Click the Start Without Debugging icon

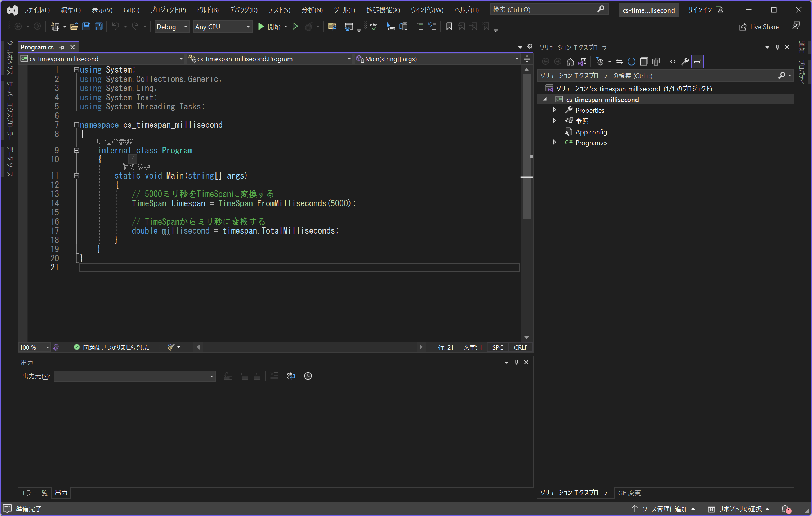coord(295,26)
